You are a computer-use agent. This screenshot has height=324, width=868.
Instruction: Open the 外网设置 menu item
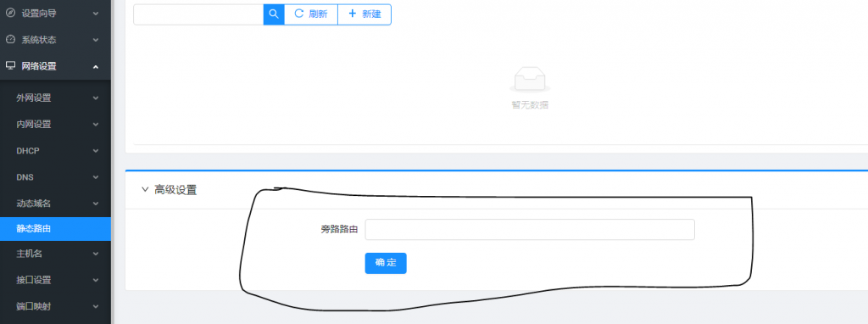(55, 98)
